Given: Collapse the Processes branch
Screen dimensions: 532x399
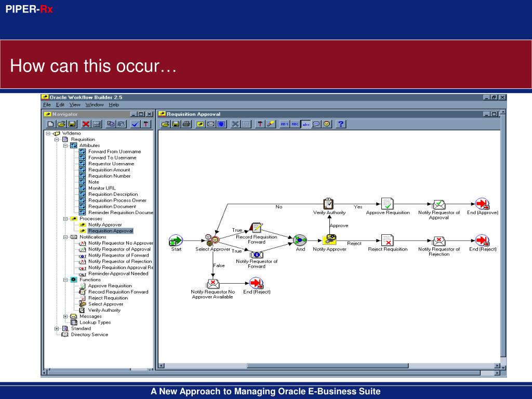Looking at the screenshot, I should point(65,219).
